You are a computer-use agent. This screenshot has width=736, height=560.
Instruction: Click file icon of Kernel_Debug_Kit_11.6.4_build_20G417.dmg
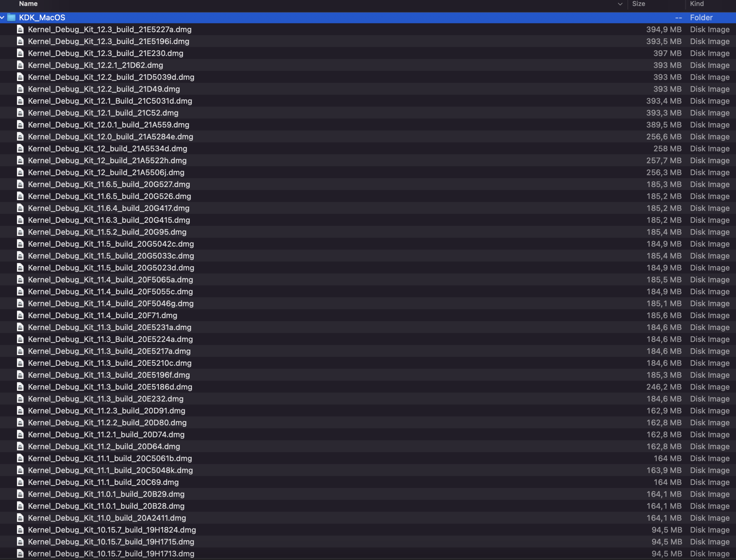(20, 208)
